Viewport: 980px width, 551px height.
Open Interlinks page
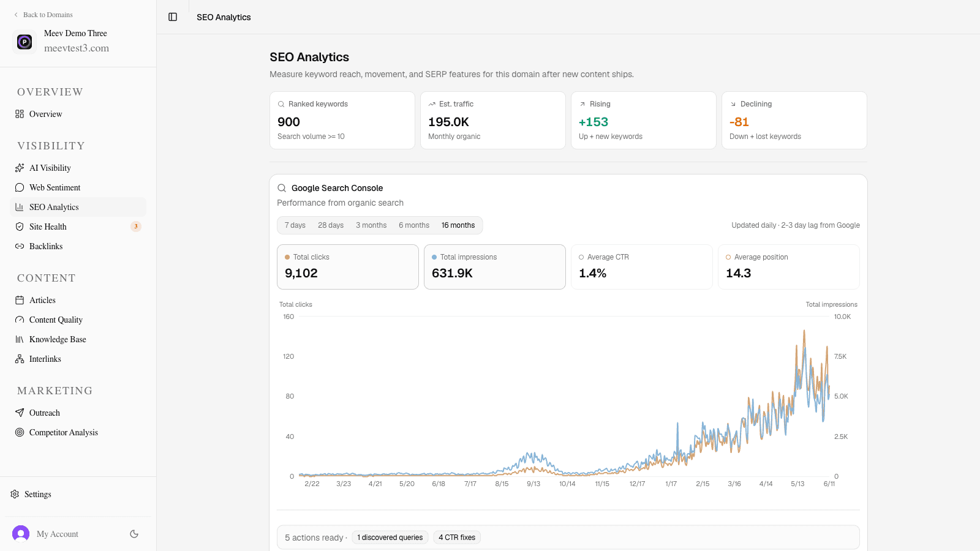click(78, 359)
